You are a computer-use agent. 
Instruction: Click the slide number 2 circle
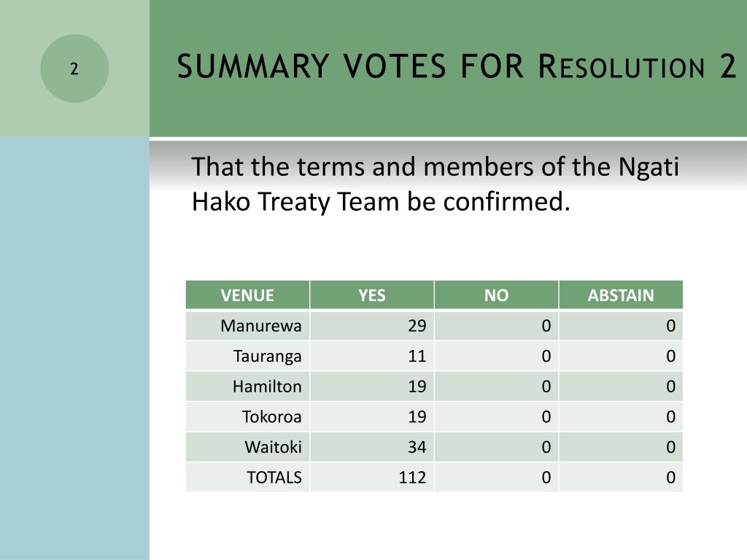coord(74,69)
